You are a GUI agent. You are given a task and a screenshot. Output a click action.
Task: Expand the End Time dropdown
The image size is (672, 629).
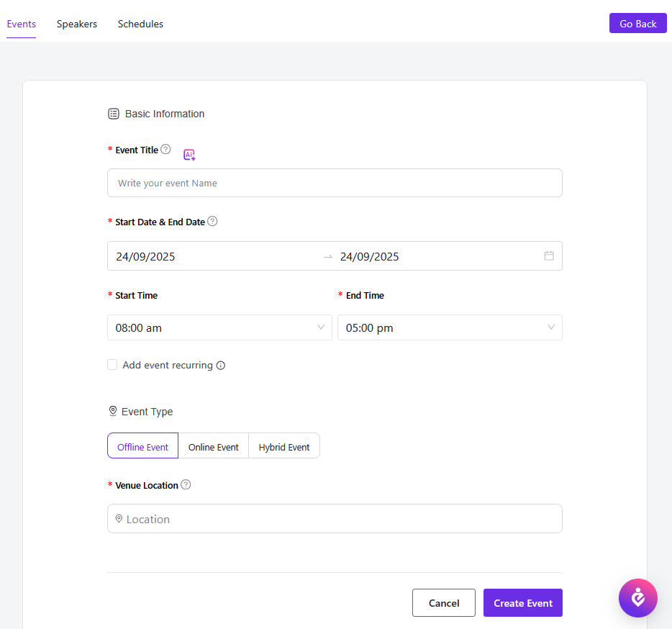(450, 327)
